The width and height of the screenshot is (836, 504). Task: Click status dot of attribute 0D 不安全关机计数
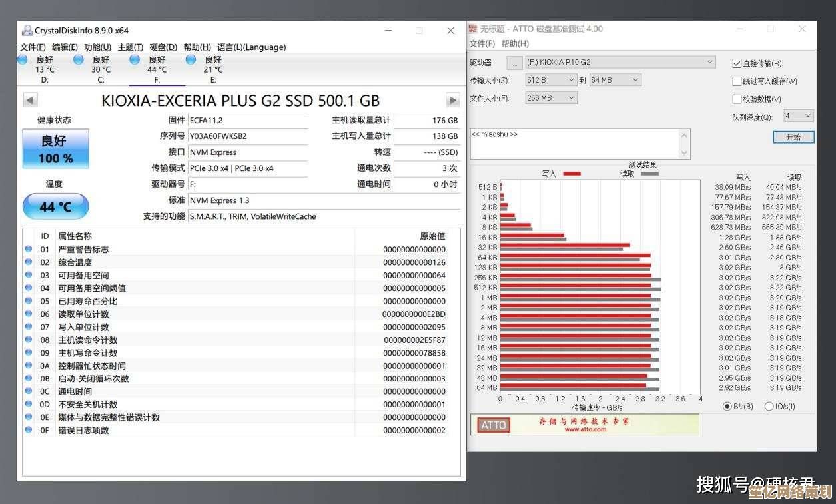29,404
